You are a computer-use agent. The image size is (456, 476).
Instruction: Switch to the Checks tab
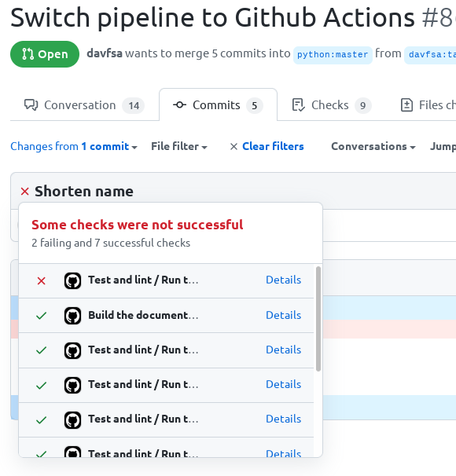(x=332, y=105)
